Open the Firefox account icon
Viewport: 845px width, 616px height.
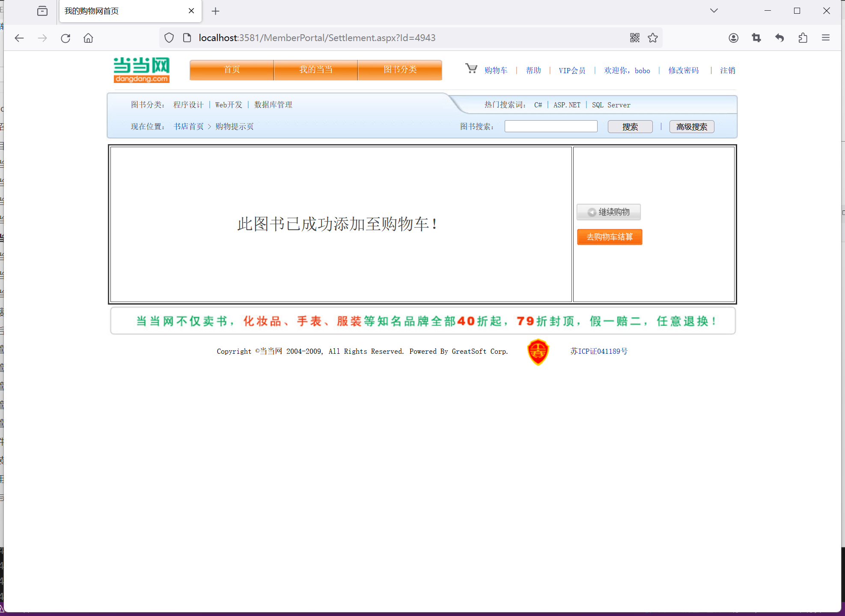coord(733,38)
